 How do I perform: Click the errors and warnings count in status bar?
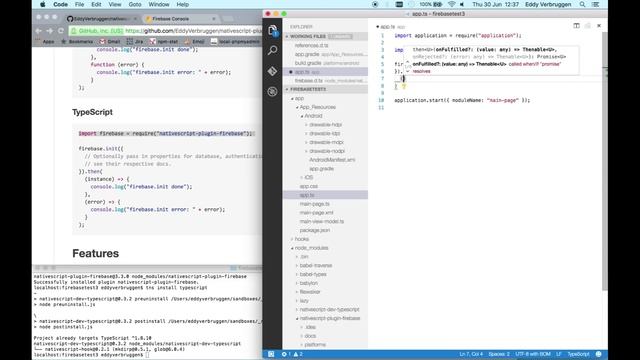292,354
